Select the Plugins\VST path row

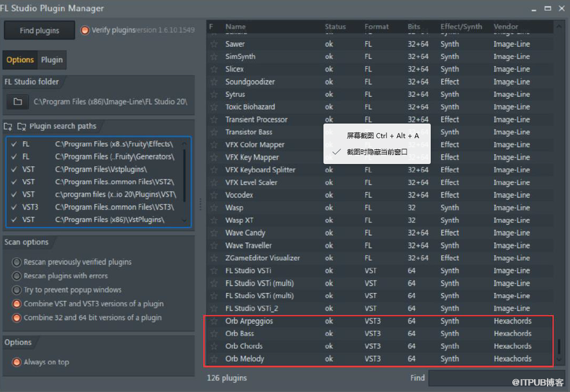click(94, 195)
